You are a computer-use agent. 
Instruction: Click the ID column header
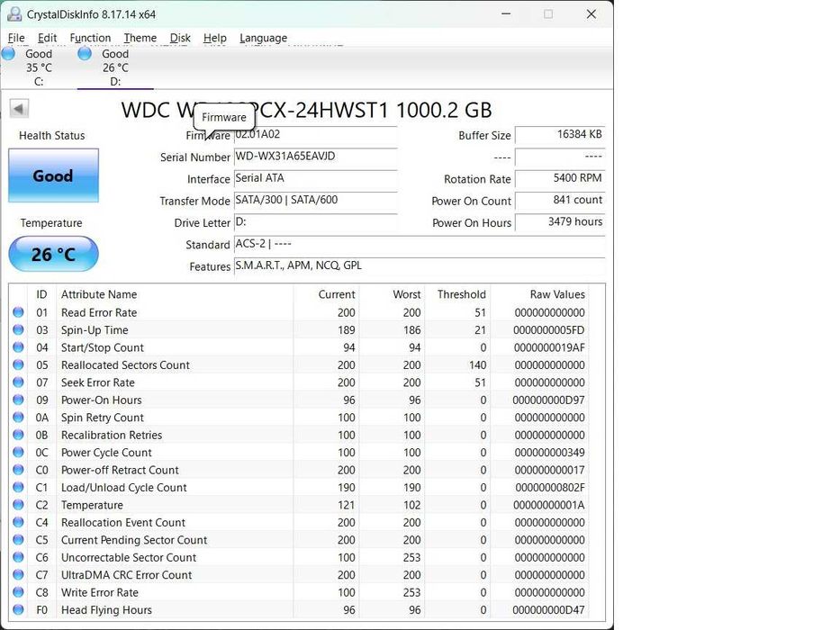pyautogui.click(x=41, y=294)
